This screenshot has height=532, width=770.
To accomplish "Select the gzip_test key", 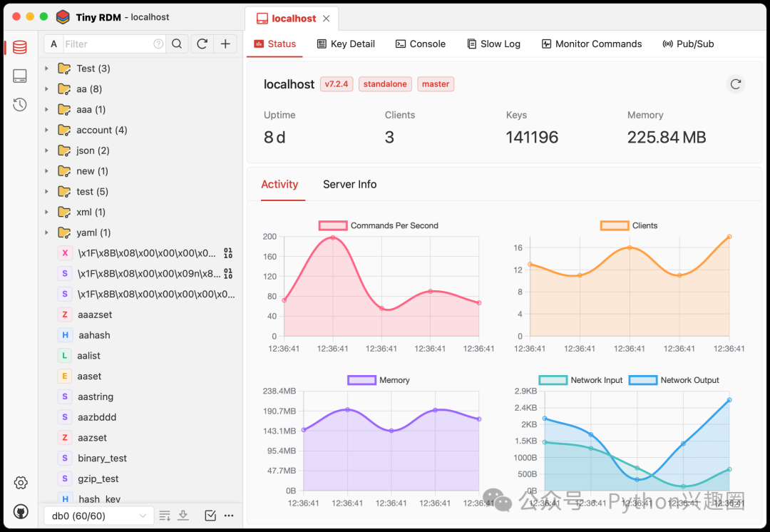I will (98, 479).
